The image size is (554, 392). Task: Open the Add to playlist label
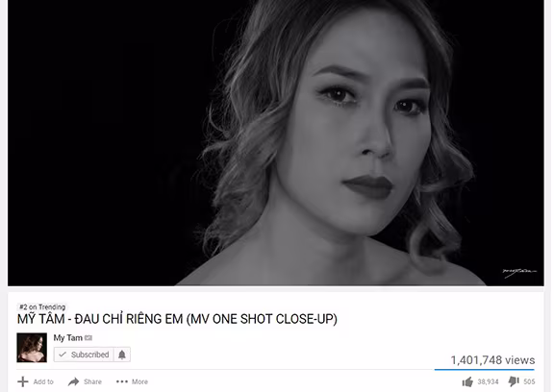43,381
